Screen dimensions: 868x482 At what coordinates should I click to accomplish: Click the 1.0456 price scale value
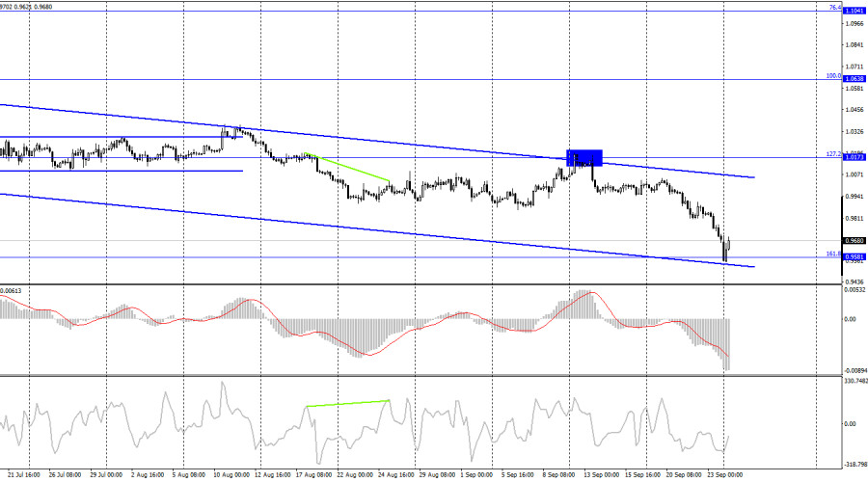pos(854,110)
